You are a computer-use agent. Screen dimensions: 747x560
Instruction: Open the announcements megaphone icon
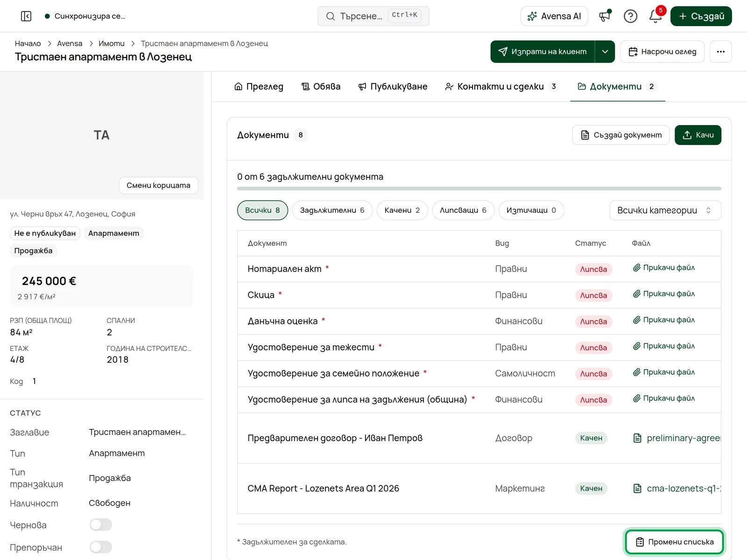point(605,16)
